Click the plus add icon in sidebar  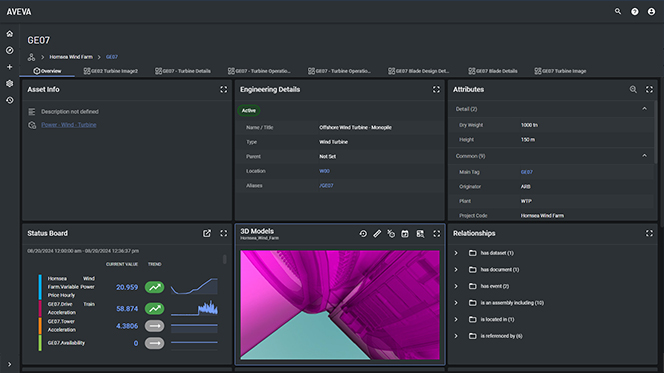tap(10, 67)
